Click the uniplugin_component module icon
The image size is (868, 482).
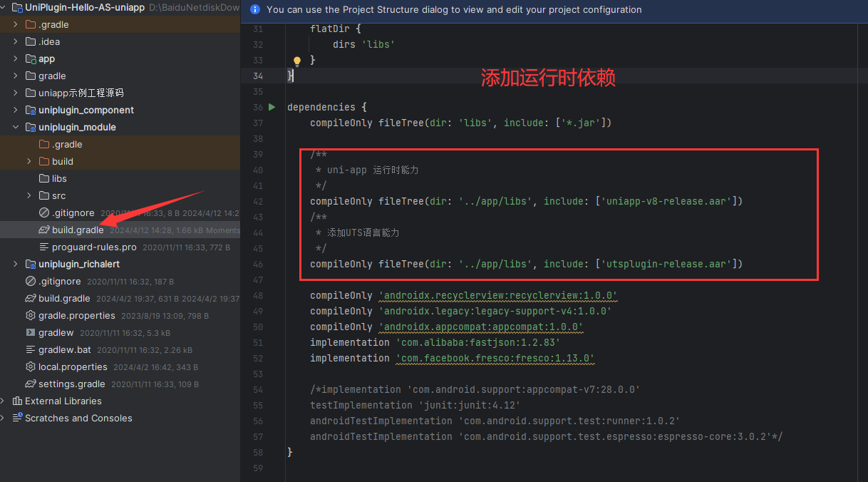(31, 110)
